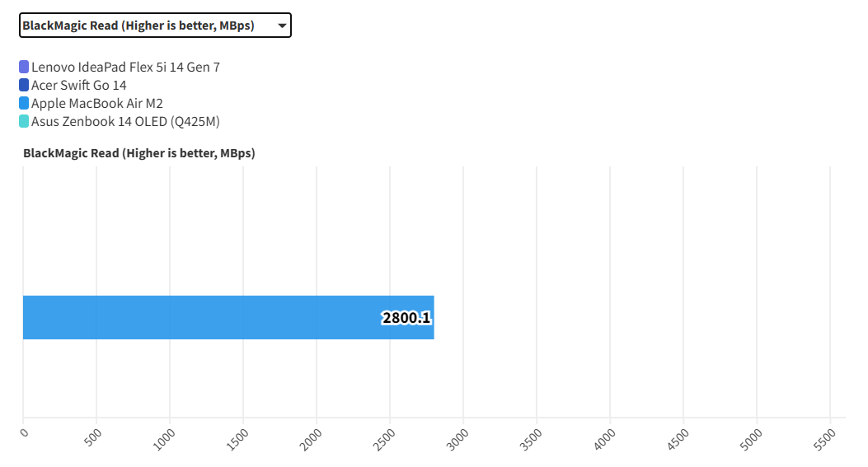Toggle Lenovo IdeaPad Flex 5i 14 Gen 7 label
This screenshot has width=868, height=467.
(125, 67)
